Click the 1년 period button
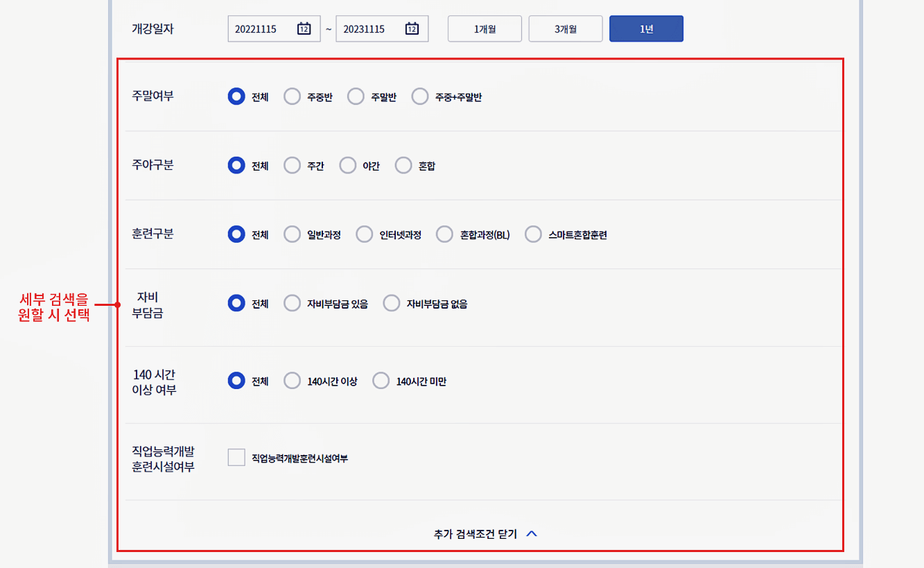924x568 pixels. click(x=647, y=29)
